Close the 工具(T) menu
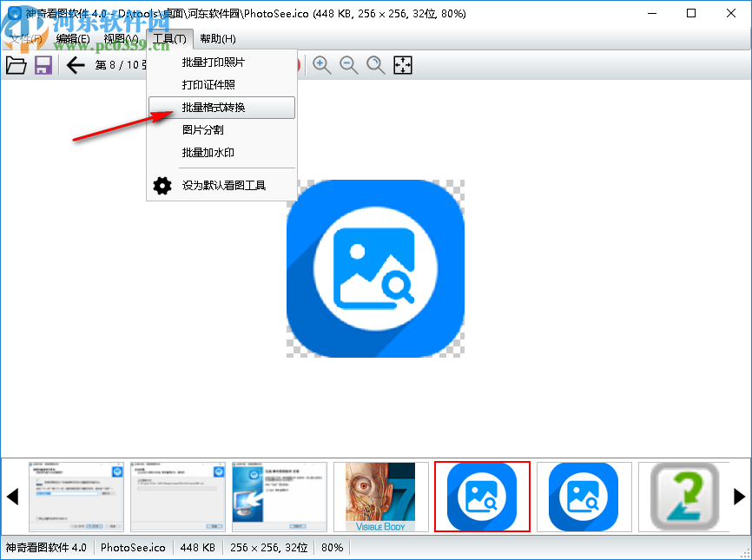752x560 pixels. click(x=170, y=39)
